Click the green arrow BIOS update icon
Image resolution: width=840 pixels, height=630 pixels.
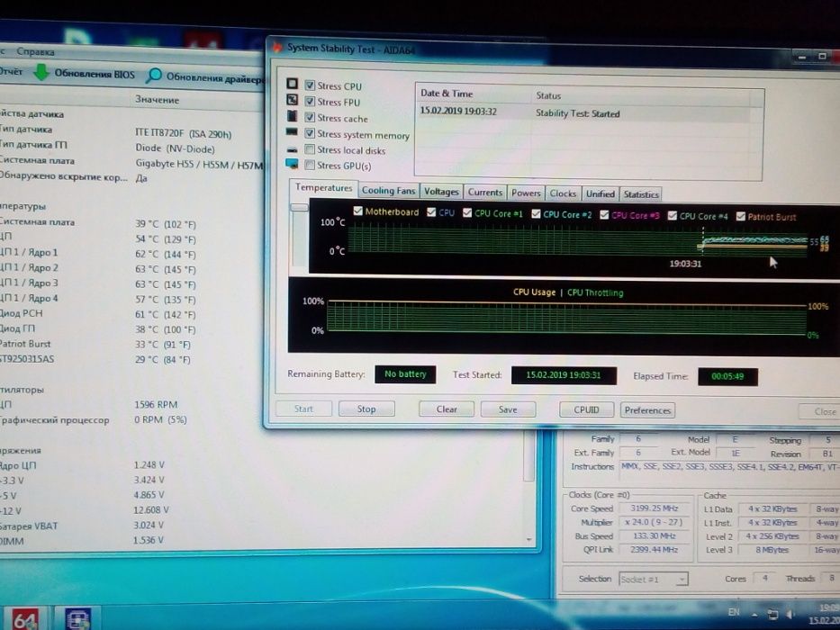(x=41, y=72)
